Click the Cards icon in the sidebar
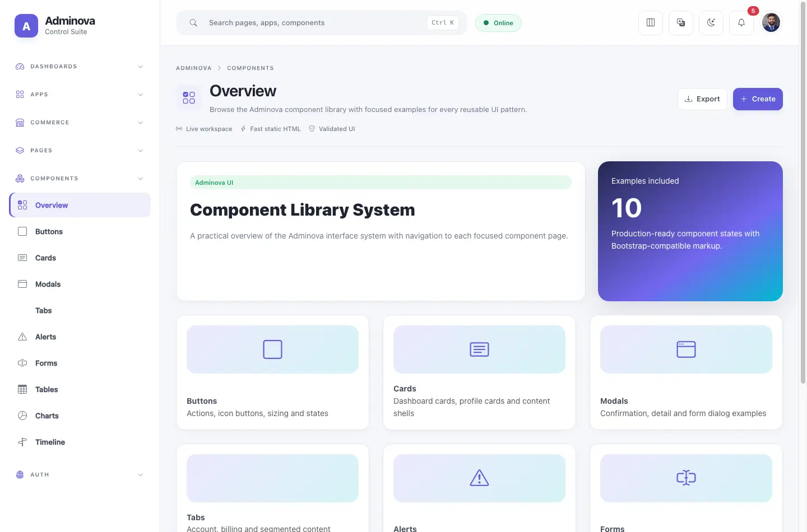This screenshot has height=532, width=807. coord(22,258)
